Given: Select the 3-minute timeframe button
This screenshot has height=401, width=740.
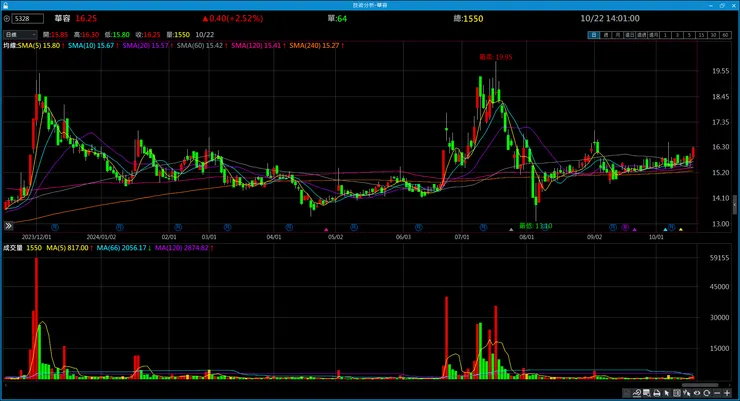Looking at the screenshot, I should tap(678, 35).
